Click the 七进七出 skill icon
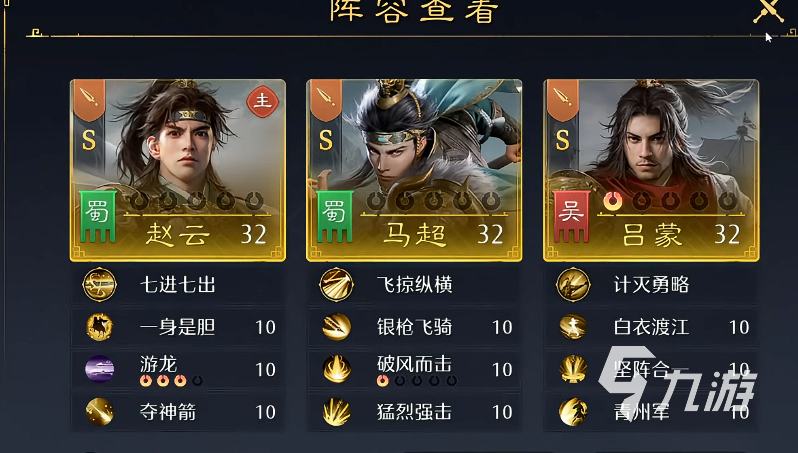The height and width of the screenshot is (453, 798). point(100,285)
